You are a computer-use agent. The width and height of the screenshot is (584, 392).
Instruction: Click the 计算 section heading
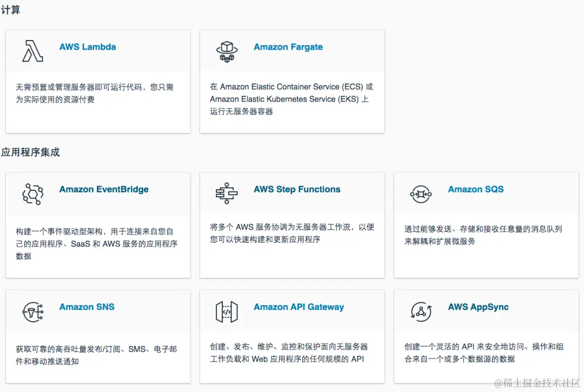pos(10,10)
